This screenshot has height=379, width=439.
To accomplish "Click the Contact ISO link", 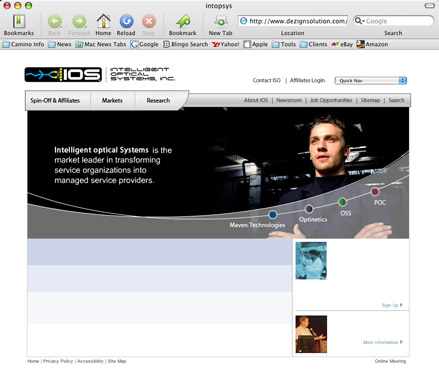I will coord(267,80).
